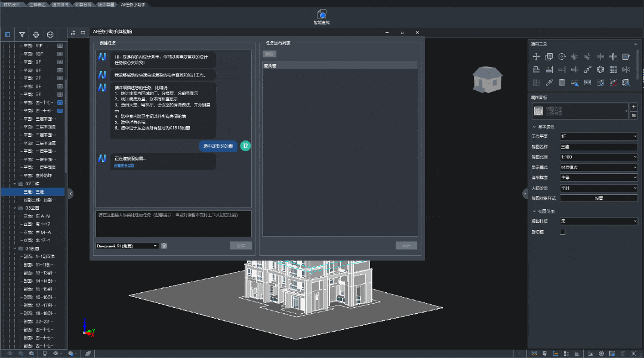
Task: Click the array grid tool in 通用工具
Action: click(x=613, y=69)
